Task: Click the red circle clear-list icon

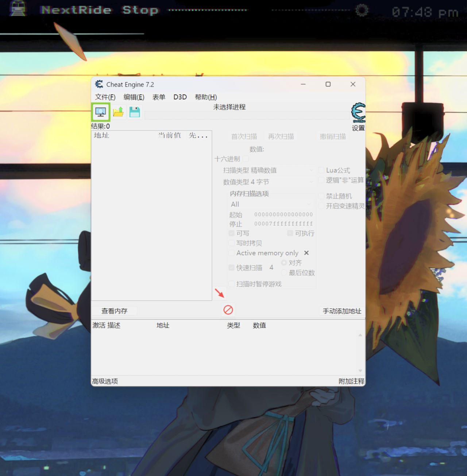Action: (228, 310)
